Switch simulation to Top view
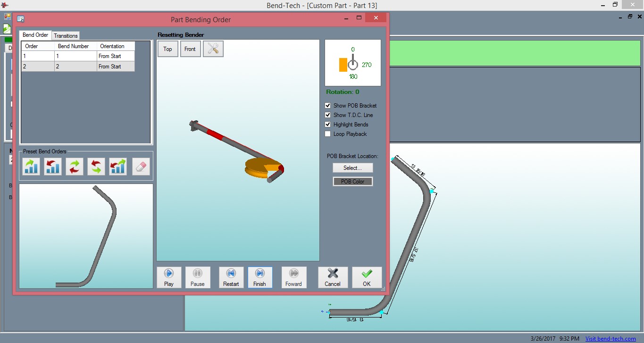Viewport: 644px width, 343px height. point(168,49)
